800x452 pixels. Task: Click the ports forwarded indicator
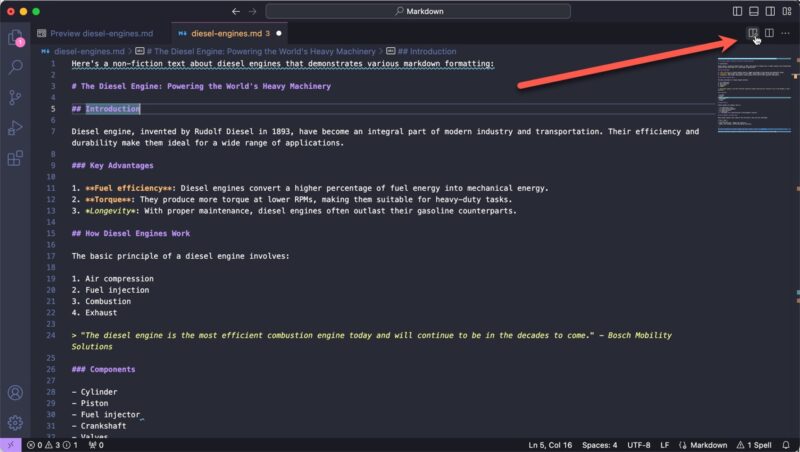tap(96, 445)
